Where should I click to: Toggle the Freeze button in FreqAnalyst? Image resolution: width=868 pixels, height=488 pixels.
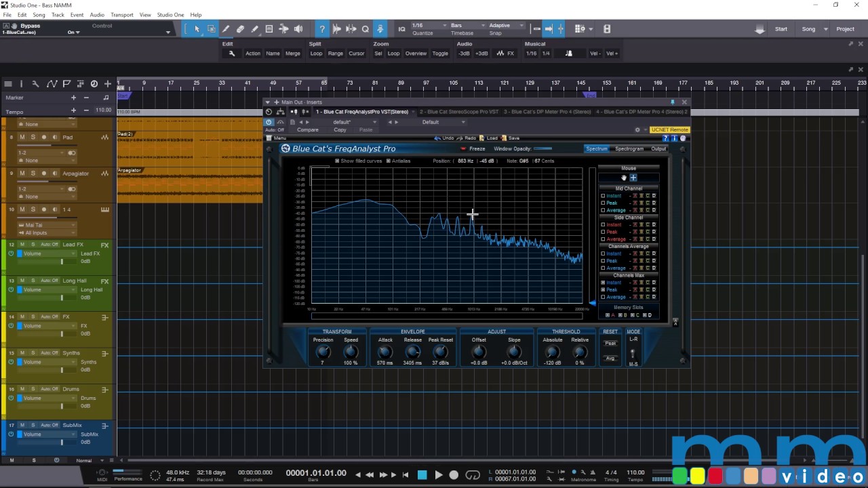point(473,149)
